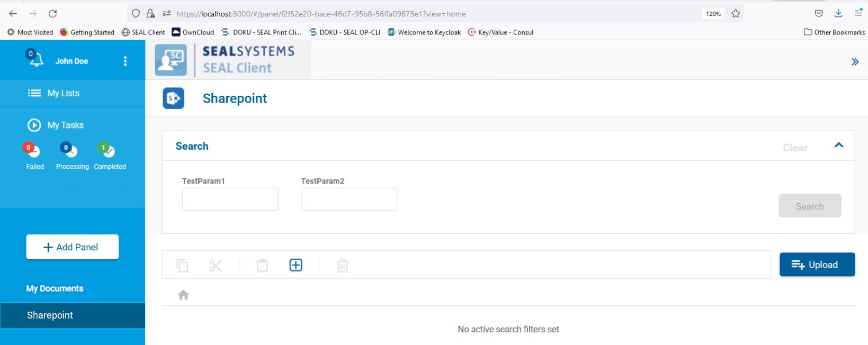Screen dimensions: 868x345
Task: Open the user menu three-dots icon
Action: tap(126, 61)
